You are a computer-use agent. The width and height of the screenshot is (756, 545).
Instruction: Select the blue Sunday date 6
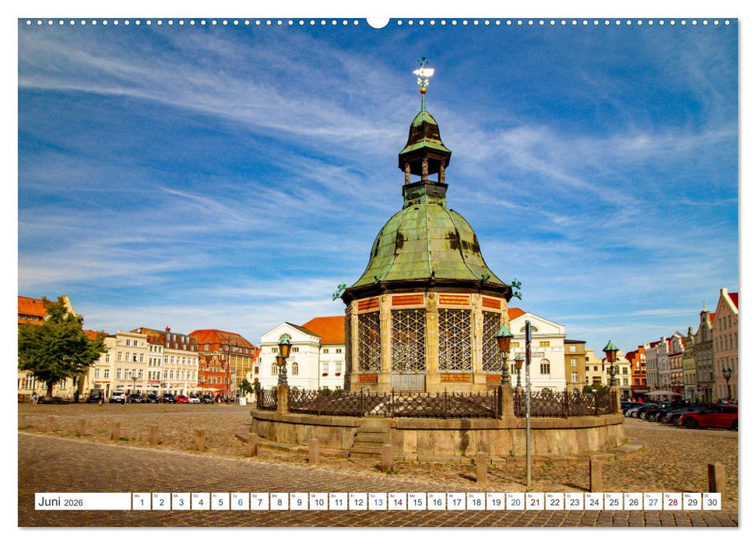coord(240,502)
